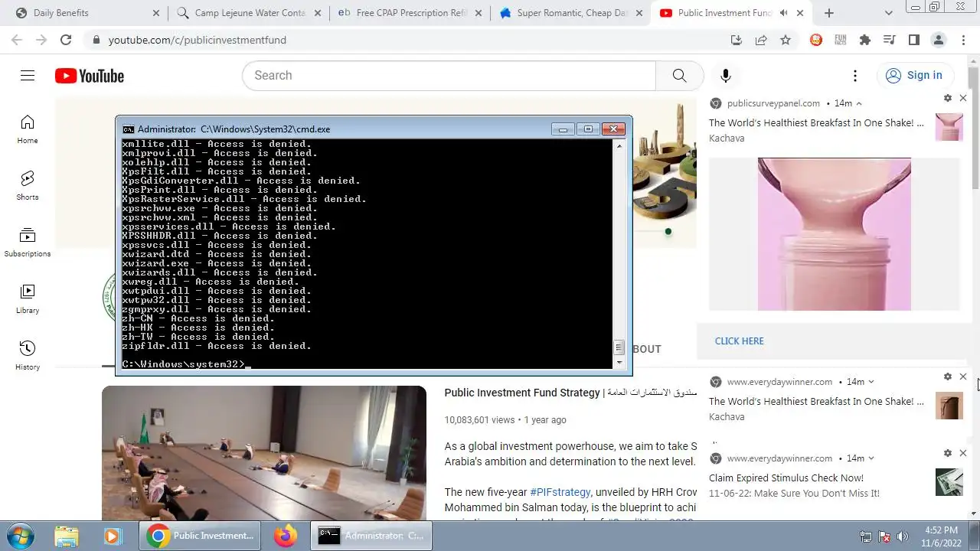Open Shorts in YouTube sidebar
The height and width of the screenshot is (551, 980).
[x=28, y=185]
